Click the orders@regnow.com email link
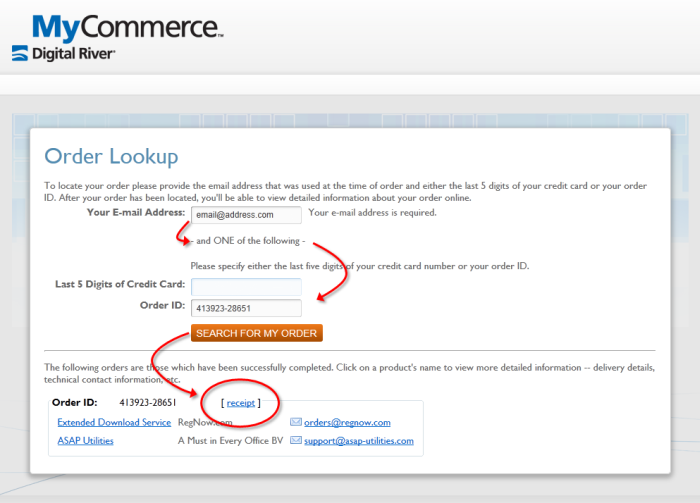The width and height of the screenshot is (700, 503). pos(347,422)
